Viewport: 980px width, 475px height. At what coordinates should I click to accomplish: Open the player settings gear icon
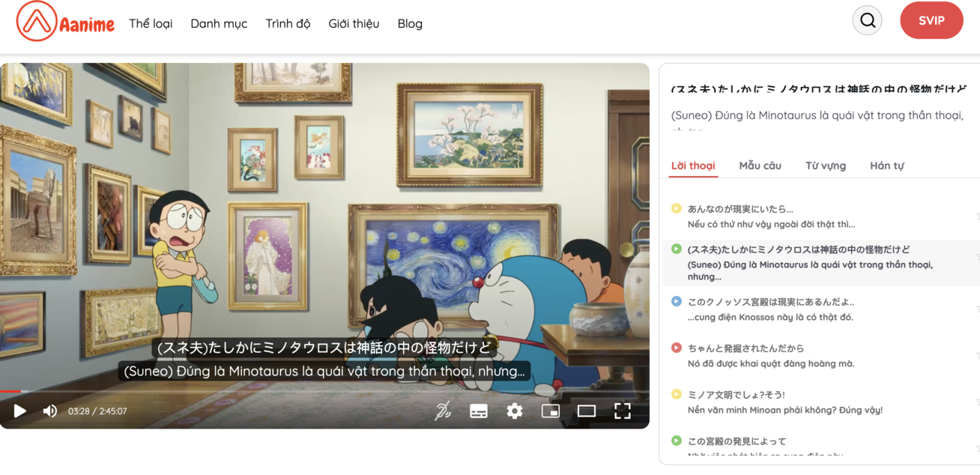(514, 411)
